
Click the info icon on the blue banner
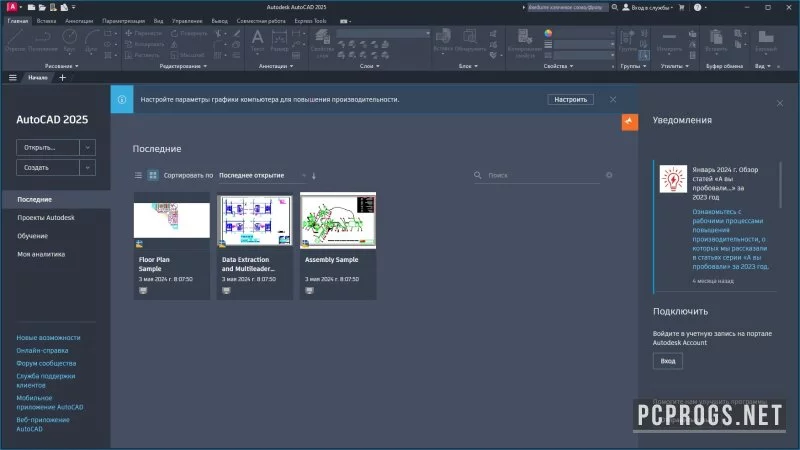tap(122, 99)
